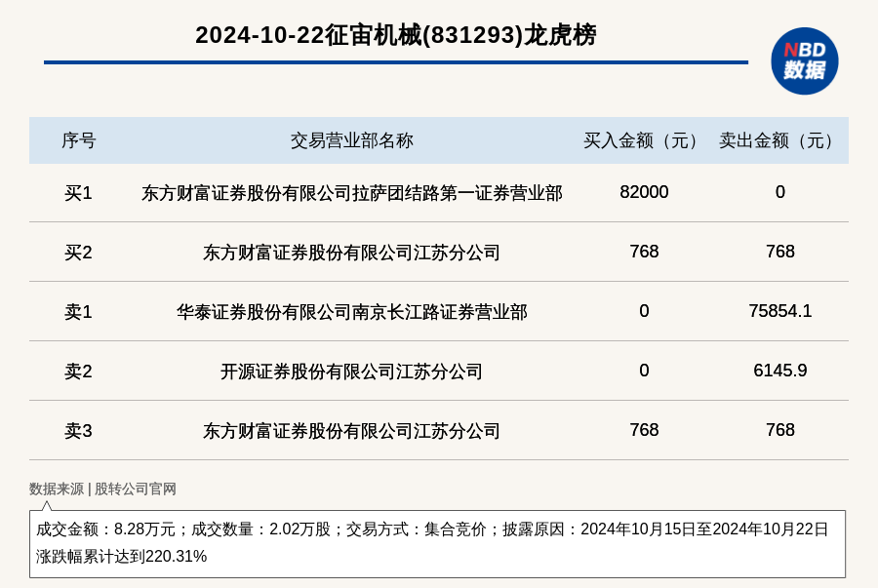Select the 卖2 row label
Screen dimensions: 878x588
click(x=78, y=371)
